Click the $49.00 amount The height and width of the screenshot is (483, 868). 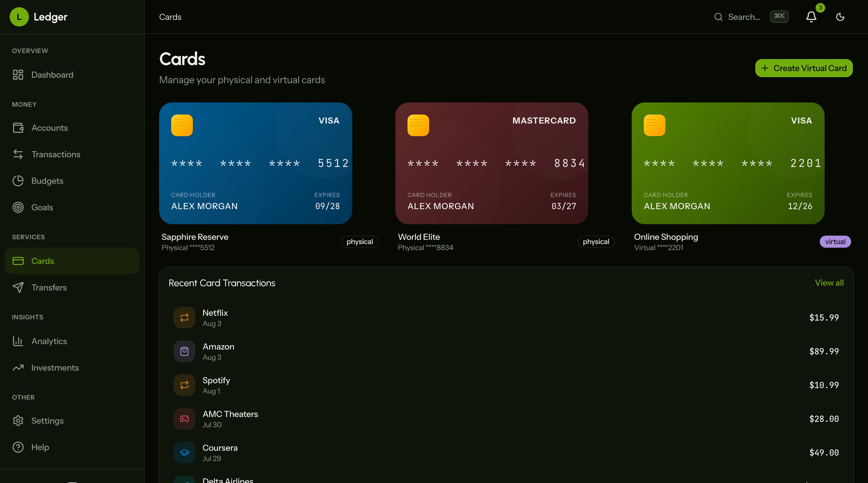tap(824, 453)
